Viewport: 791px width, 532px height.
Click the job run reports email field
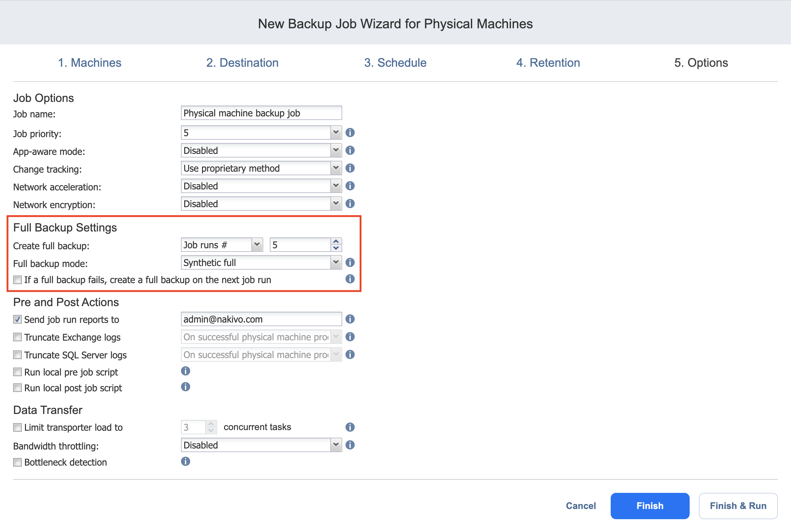point(261,319)
